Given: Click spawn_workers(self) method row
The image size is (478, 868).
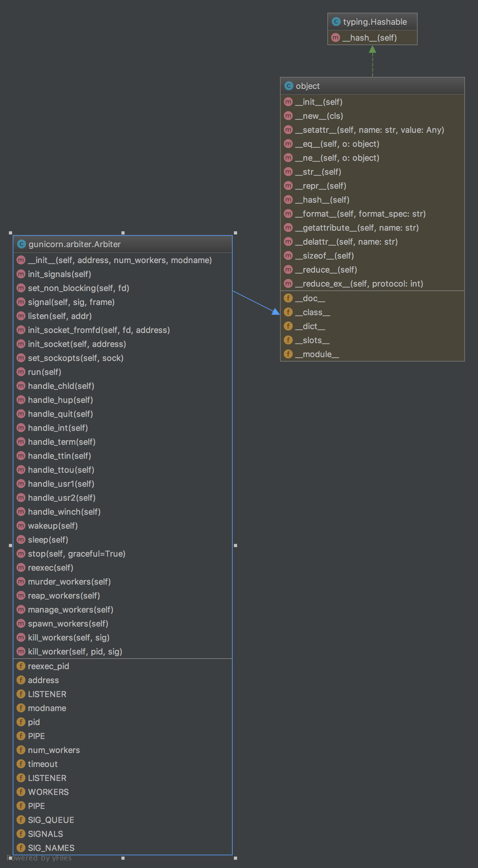Looking at the screenshot, I should tap(123, 623).
